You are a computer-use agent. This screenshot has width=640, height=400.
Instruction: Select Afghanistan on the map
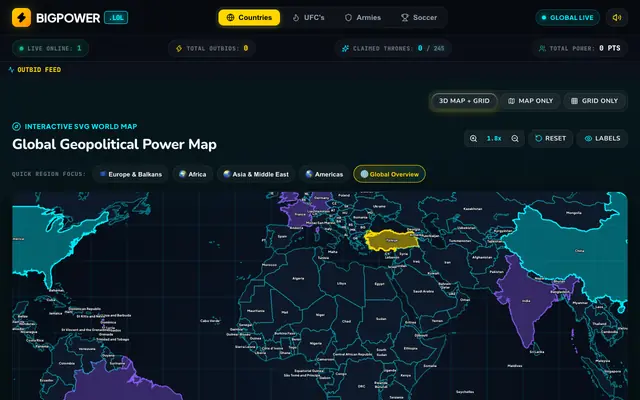[482, 257]
